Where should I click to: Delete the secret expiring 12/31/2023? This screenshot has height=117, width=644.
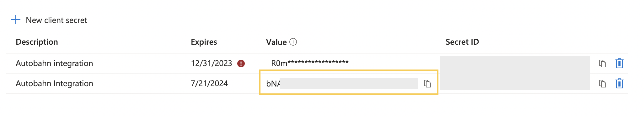(619, 64)
